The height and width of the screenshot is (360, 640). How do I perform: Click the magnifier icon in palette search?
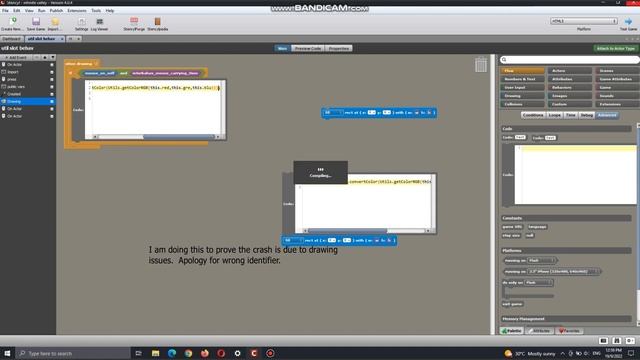pos(504,60)
